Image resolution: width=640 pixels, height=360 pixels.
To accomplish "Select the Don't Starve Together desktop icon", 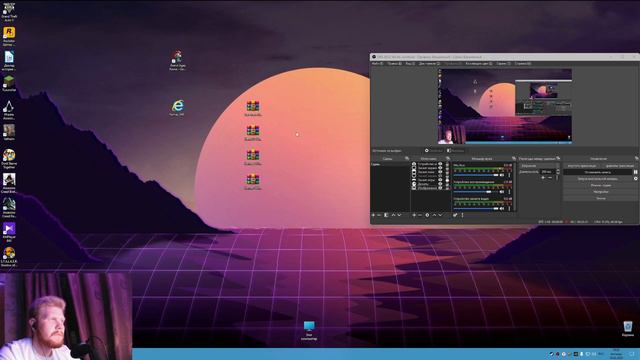I will tap(9, 158).
